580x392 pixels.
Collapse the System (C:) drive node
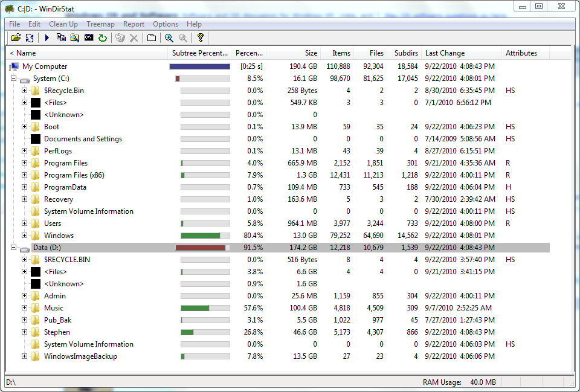pos(13,79)
